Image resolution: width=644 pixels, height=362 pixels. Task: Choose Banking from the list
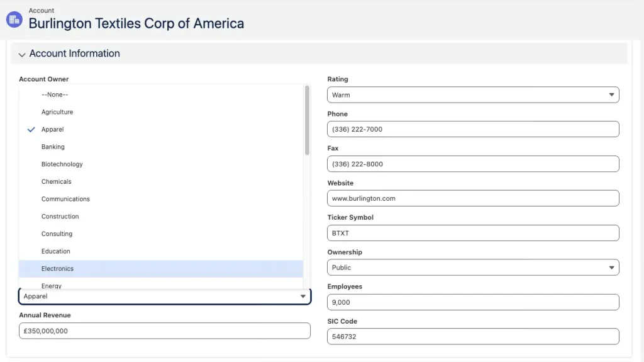coord(161,147)
